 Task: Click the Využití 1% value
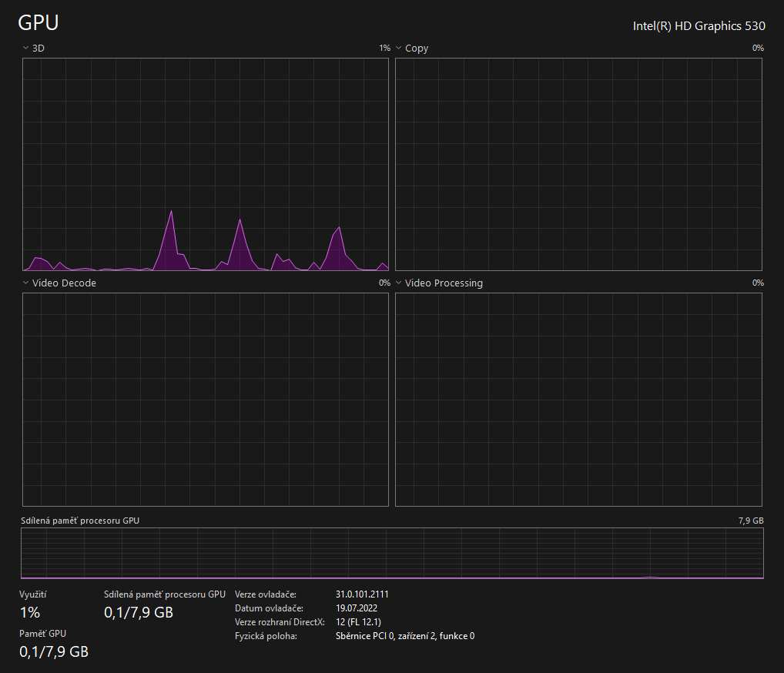click(30, 613)
